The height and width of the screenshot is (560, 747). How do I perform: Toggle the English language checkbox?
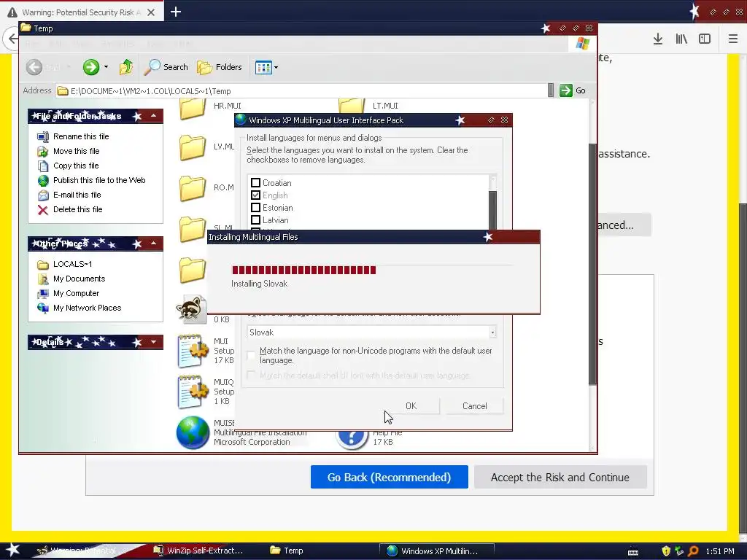255,195
